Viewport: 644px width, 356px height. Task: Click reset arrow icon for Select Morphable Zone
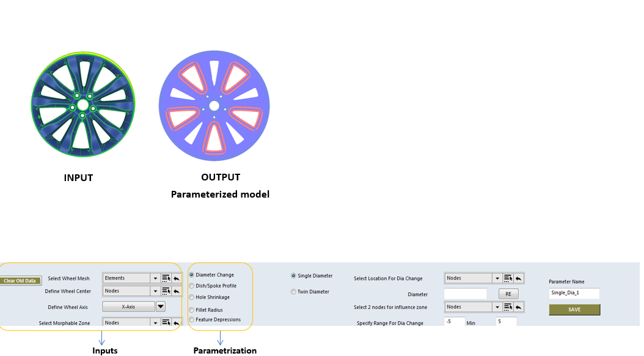click(x=176, y=323)
